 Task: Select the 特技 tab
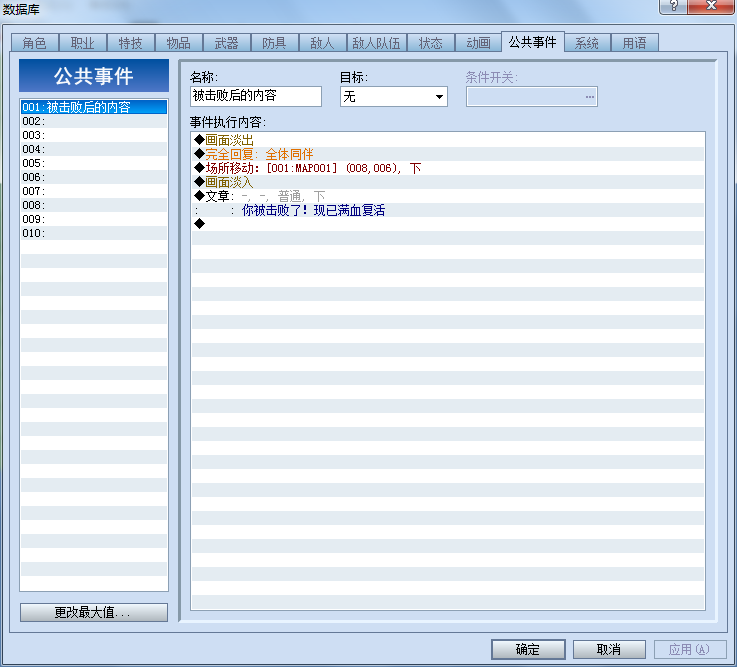131,43
